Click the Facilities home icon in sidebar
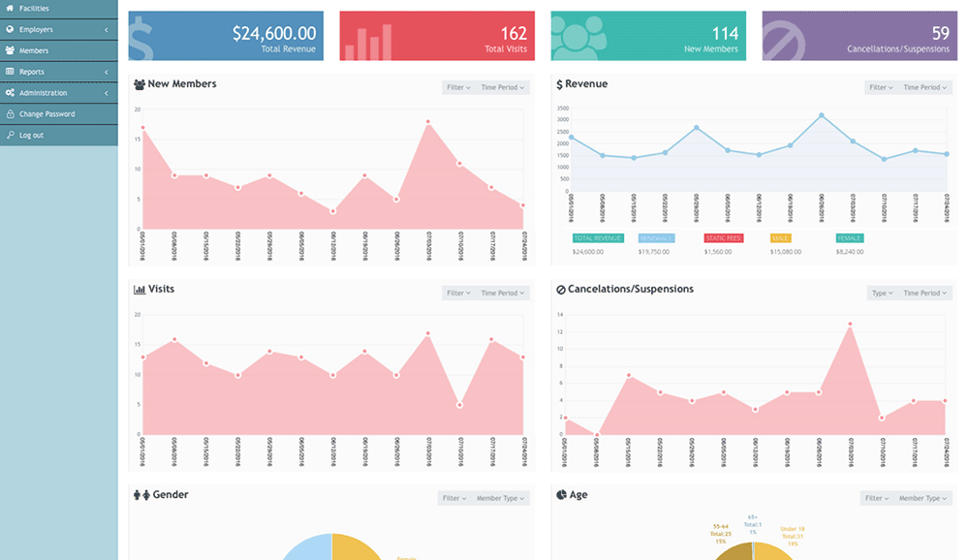This screenshot has width=969, height=560. (x=9, y=7)
